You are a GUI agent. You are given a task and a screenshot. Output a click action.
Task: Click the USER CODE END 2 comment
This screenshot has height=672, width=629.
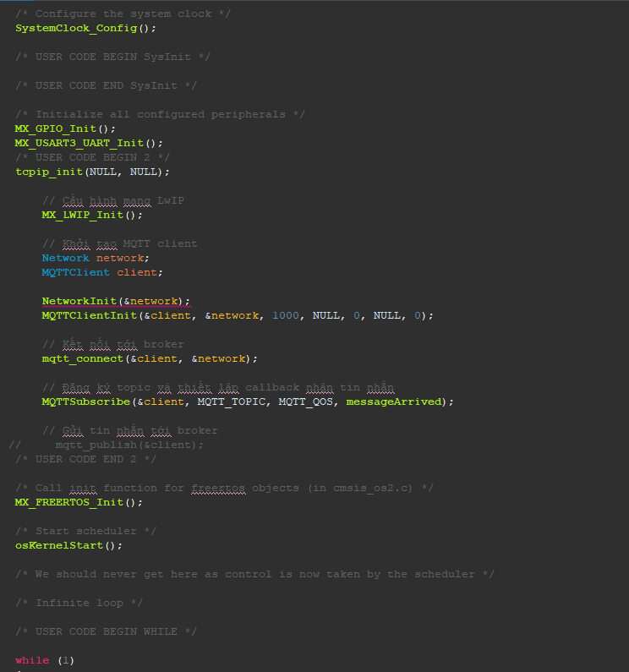pos(85,459)
